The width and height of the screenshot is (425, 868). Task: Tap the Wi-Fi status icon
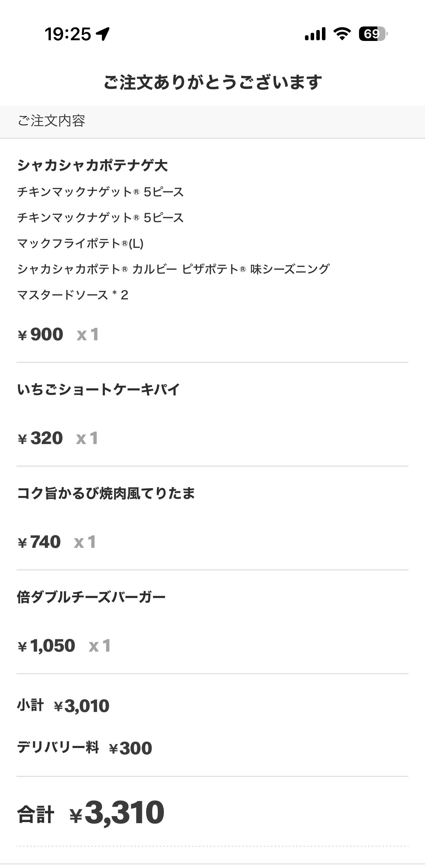(342, 34)
